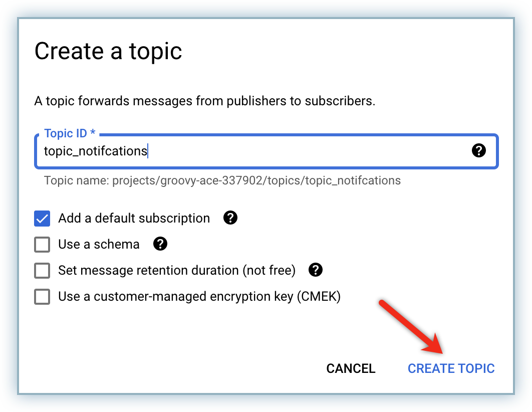Tick the Set message retention duration checkbox
The image size is (532, 412).
[42, 271]
